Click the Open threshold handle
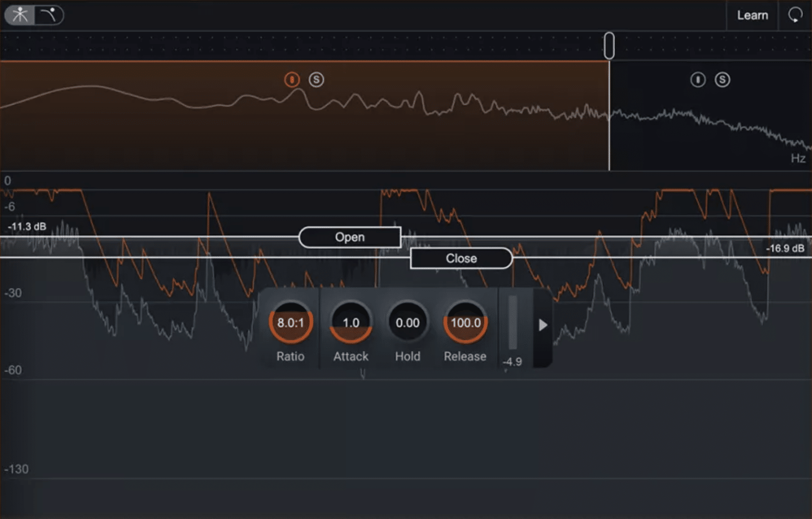812x519 pixels. pos(350,237)
